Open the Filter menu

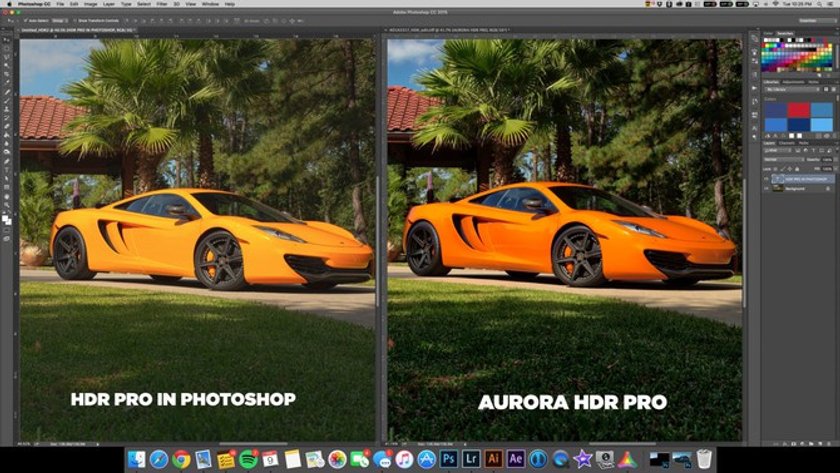pos(162,4)
